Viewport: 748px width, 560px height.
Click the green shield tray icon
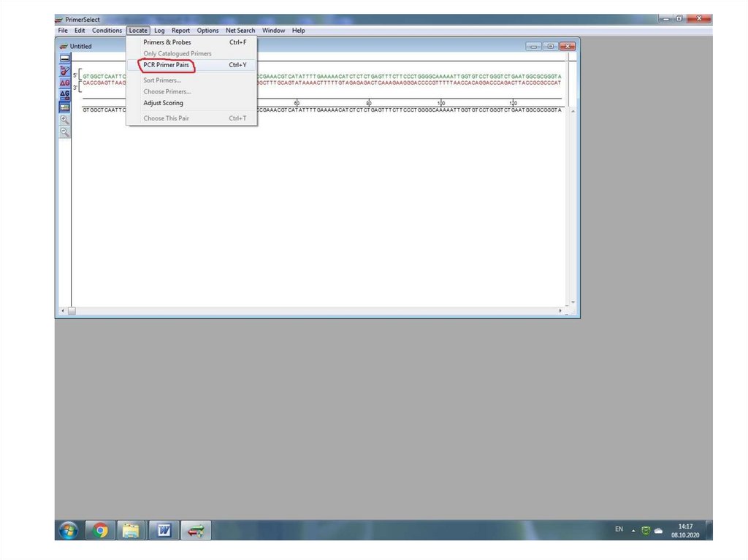click(646, 530)
